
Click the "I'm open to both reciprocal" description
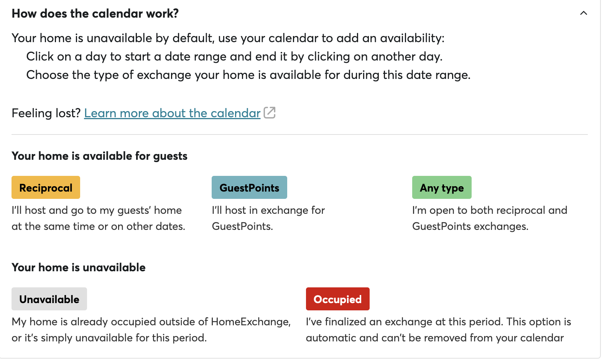tap(489, 218)
